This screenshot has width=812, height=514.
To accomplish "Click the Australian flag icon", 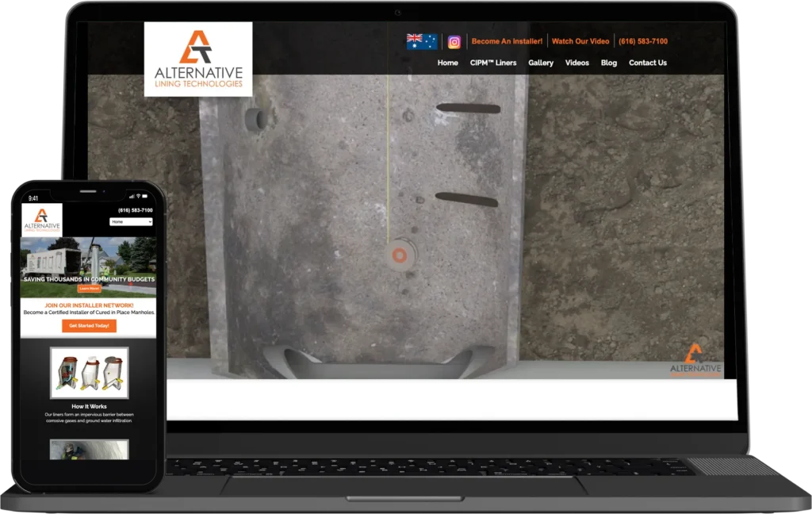I will tap(422, 41).
